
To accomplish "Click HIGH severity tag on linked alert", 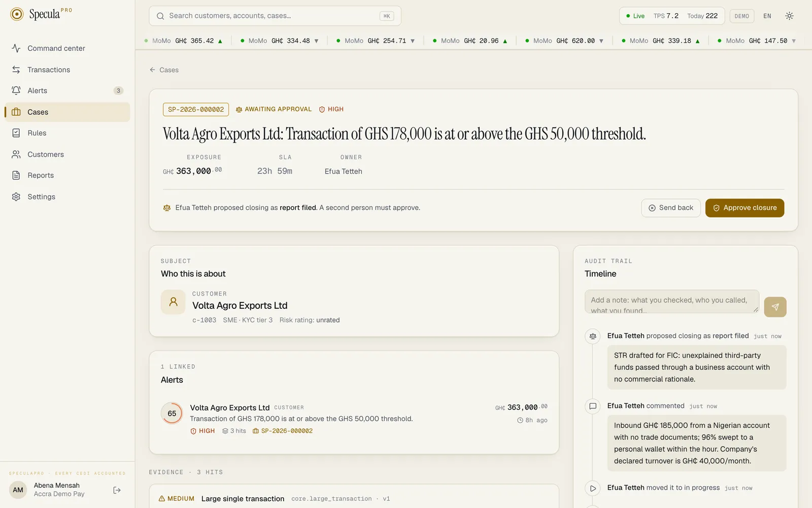I will [202, 431].
